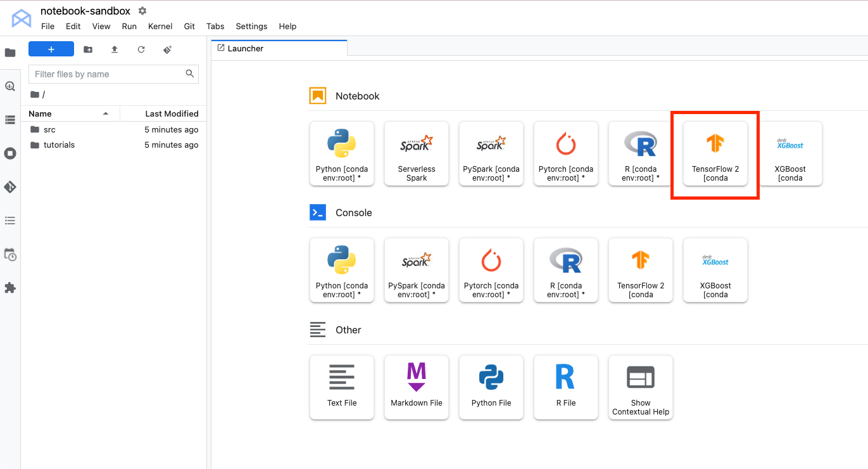
Task: Show running terminals and kernels panel
Action: (10, 153)
